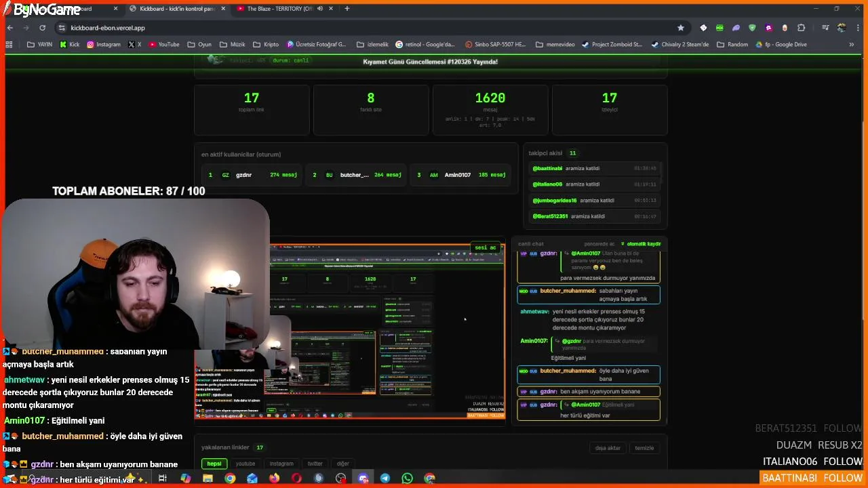Click pencerede aç in canlı chat
The height and width of the screenshot is (488, 868).
click(599, 244)
